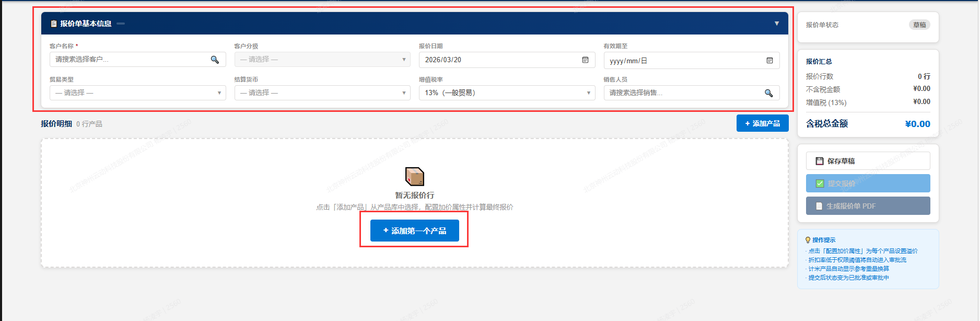Click the document icon on 生成报价单 PDF
This screenshot has width=980, height=321.
point(819,206)
